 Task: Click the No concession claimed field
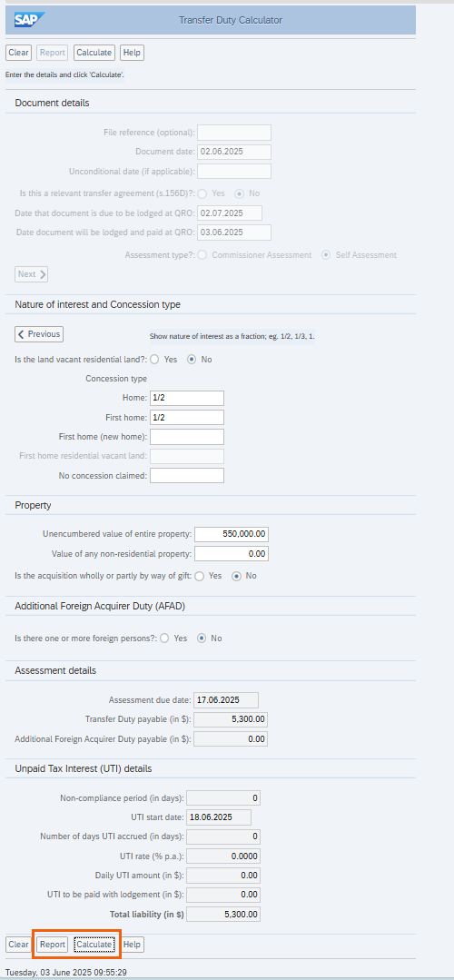pos(187,476)
